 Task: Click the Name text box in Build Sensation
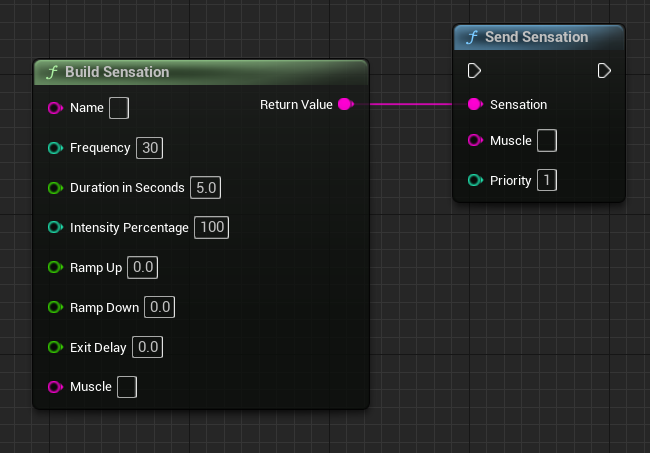(118, 108)
